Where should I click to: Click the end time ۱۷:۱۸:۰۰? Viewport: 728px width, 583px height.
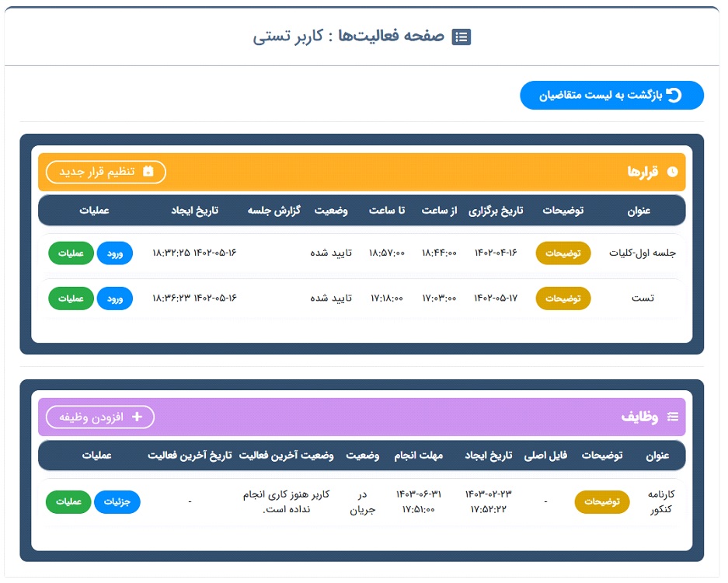click(x=387, y=298)
